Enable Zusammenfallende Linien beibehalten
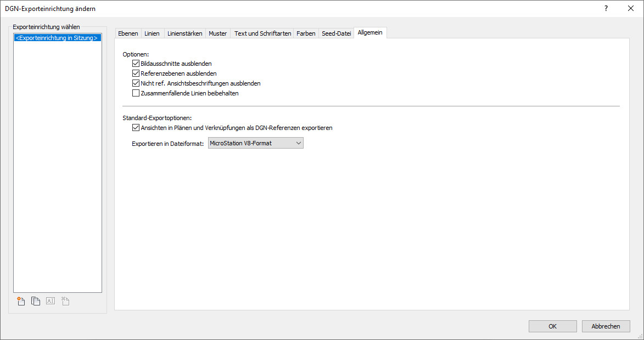Screen dimensions: 644x340 (x=136, y=93)
